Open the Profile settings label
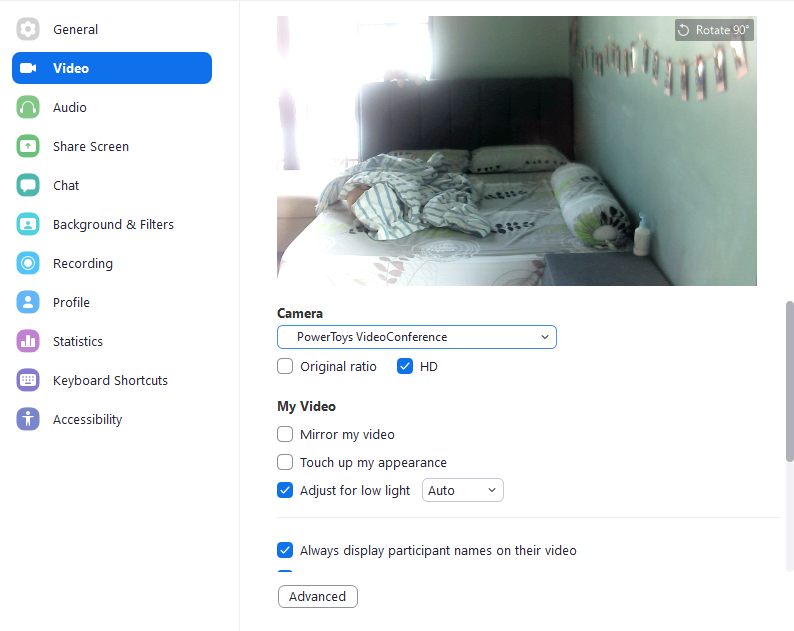The image size is (794, 631). pos(71,302)
